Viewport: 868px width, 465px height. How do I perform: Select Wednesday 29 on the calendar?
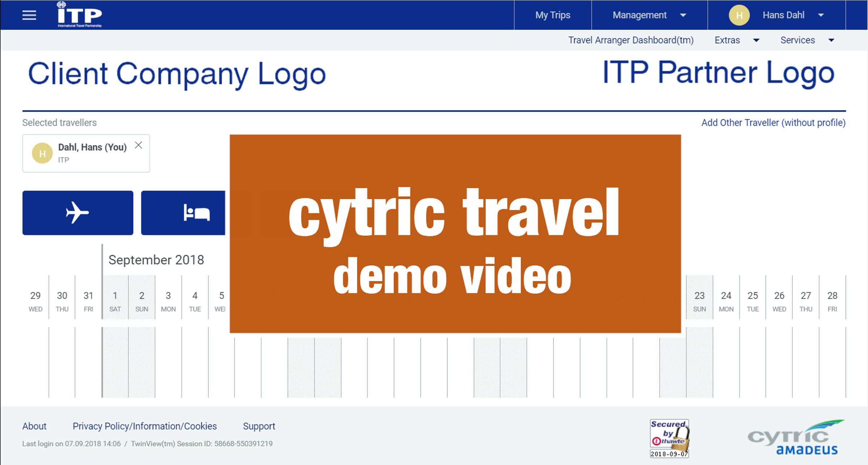click(x=35, y=301)
